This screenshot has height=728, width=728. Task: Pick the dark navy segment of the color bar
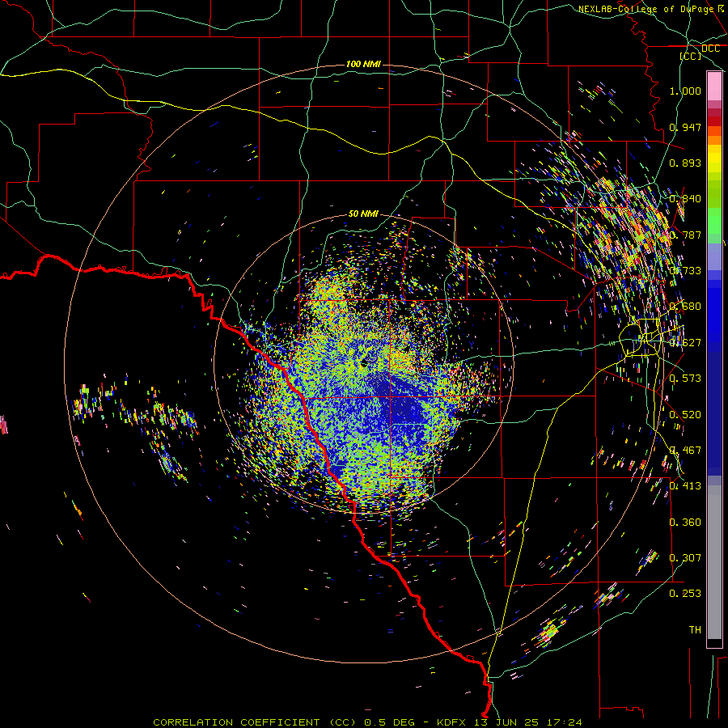(x=714, y=413)
